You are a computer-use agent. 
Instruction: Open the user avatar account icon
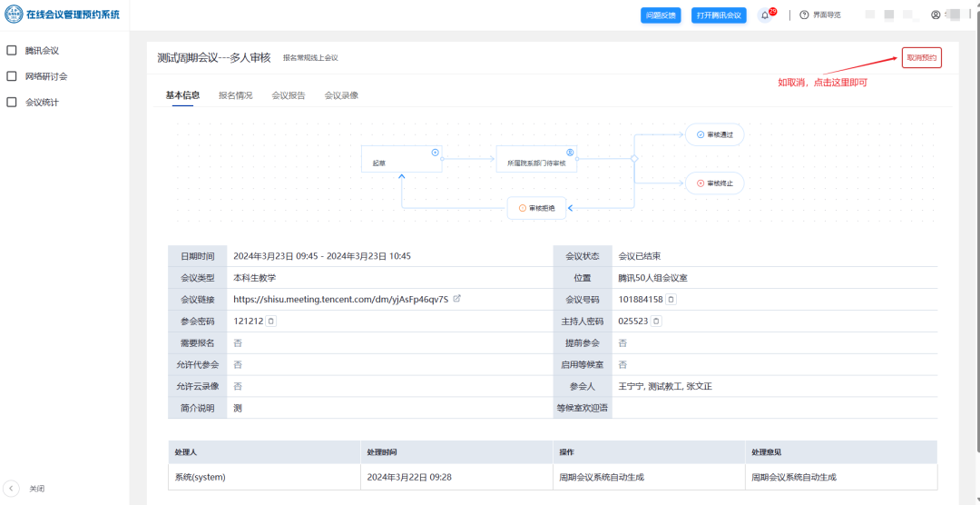coord(936,15)
